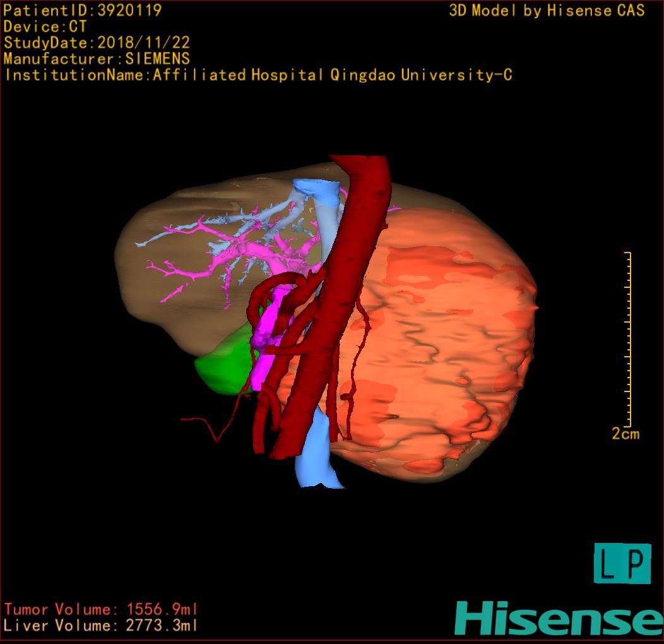Click the StudyDate:2018/11/22 text
The image size is (664, 644).
click(97, 43)
